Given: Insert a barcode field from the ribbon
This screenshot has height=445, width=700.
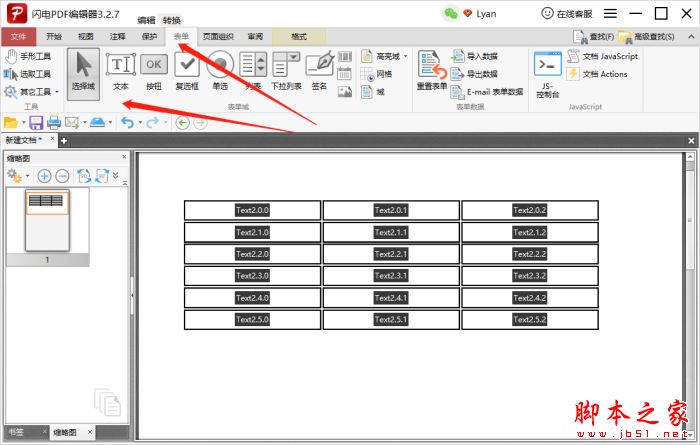Looking at the screenshot, I should (x=345, y=56).
